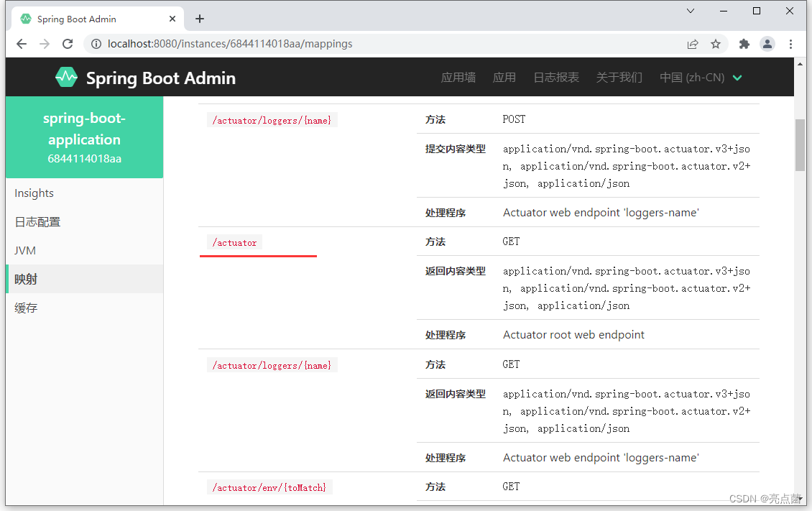Open a new browser tab with plus button
Screen dimensions: 812x511
(x=199, y=19)
